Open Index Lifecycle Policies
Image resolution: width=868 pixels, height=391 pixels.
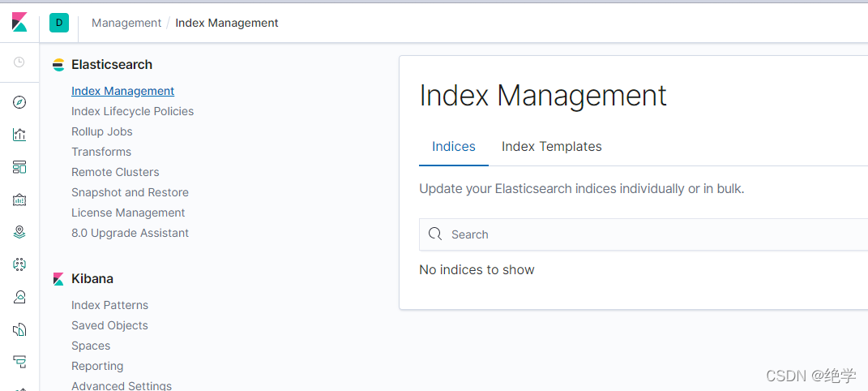point(132,111)
